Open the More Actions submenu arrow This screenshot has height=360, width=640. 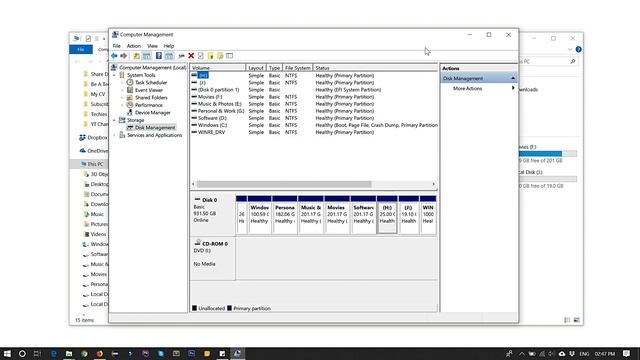point(513,88)
